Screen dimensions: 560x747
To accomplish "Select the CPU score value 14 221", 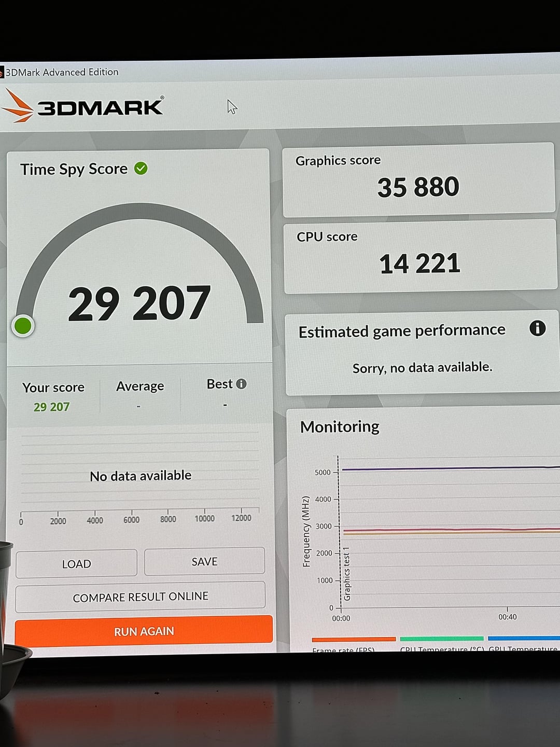I will pyautogui.click(x=419, y=264).
